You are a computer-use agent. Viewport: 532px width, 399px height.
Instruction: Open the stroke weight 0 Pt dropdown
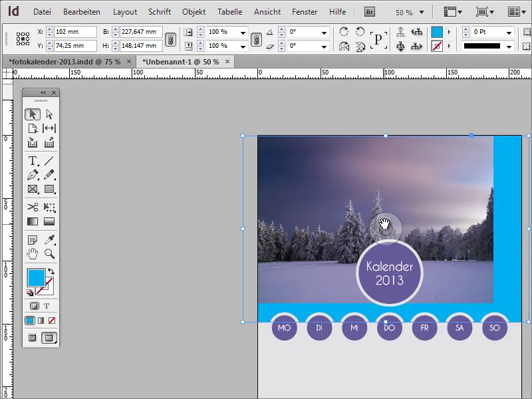pyautogui.click(x=509, y=33)
